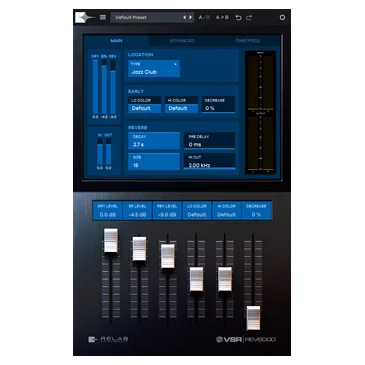Click the DRY level meter bar
This screenshot has height=365, width=365.
click(95, 87)
